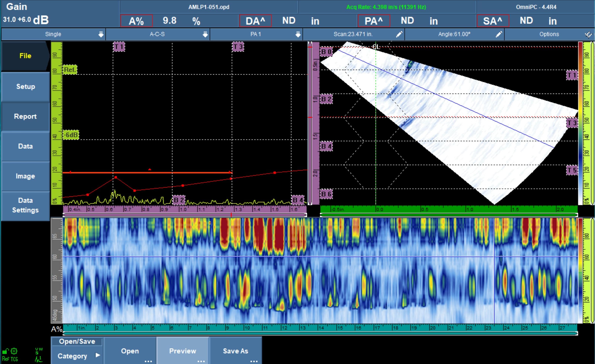Viewport: 595px width, 364px height.
Task: Open the Setup menu tab
Action: click(25, 86)
